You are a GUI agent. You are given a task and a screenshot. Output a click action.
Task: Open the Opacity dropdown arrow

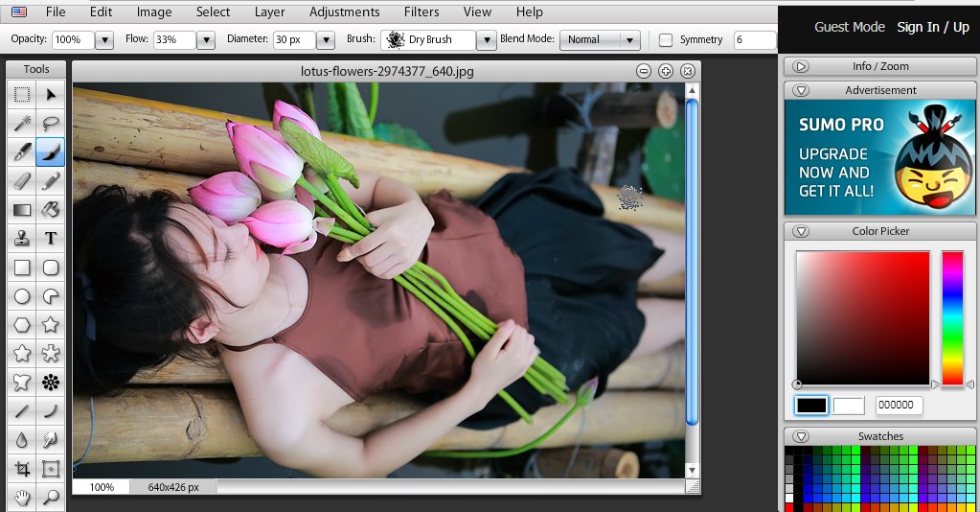(x=105, y=40)
